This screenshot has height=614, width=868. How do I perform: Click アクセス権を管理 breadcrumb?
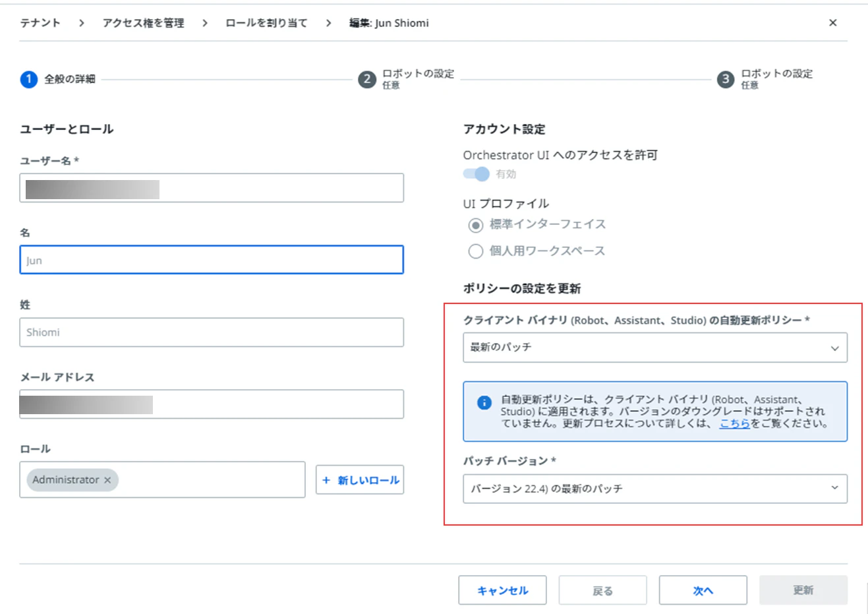[144, 23]
